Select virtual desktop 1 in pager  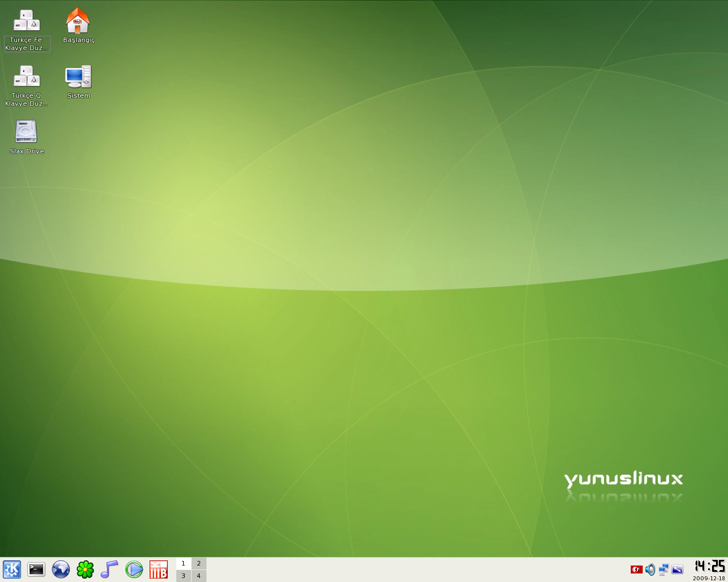pyautogui.click(x=183, y=563)
